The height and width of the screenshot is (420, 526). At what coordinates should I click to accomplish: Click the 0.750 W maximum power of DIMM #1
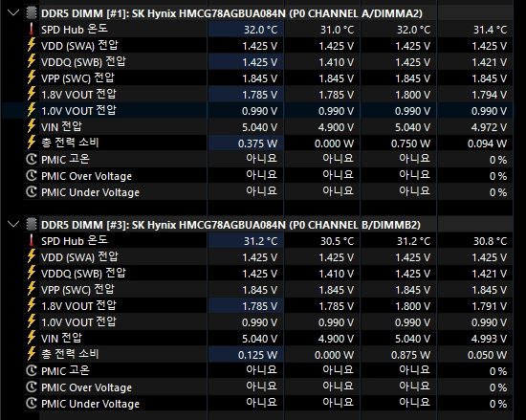[x=410, y=144]
